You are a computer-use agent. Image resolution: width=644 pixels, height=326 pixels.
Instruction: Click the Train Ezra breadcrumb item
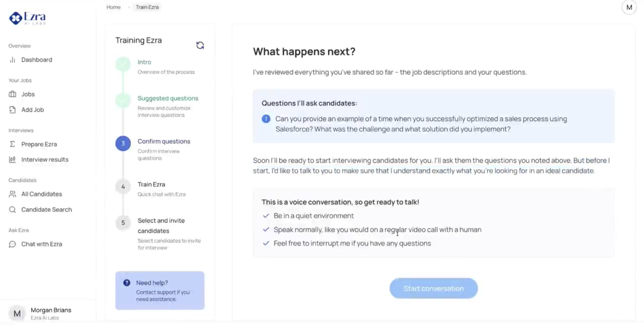coord(147,7)
